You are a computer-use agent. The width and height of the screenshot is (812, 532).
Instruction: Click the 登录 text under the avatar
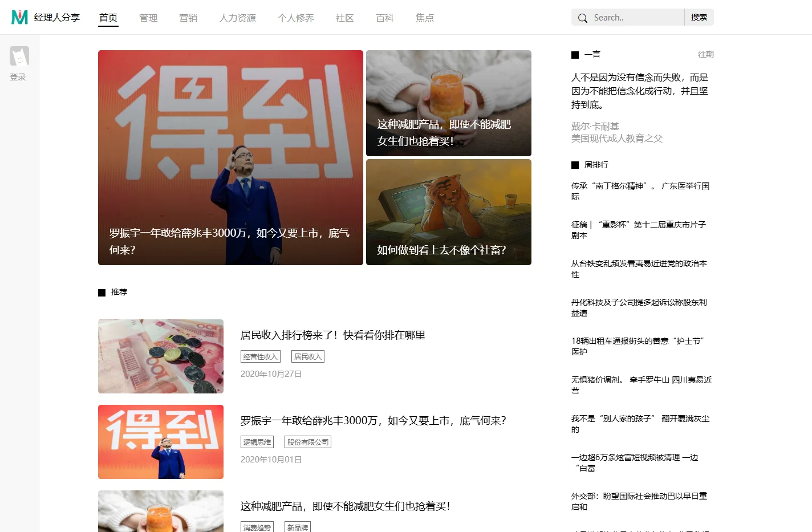[x=18, y=77]
